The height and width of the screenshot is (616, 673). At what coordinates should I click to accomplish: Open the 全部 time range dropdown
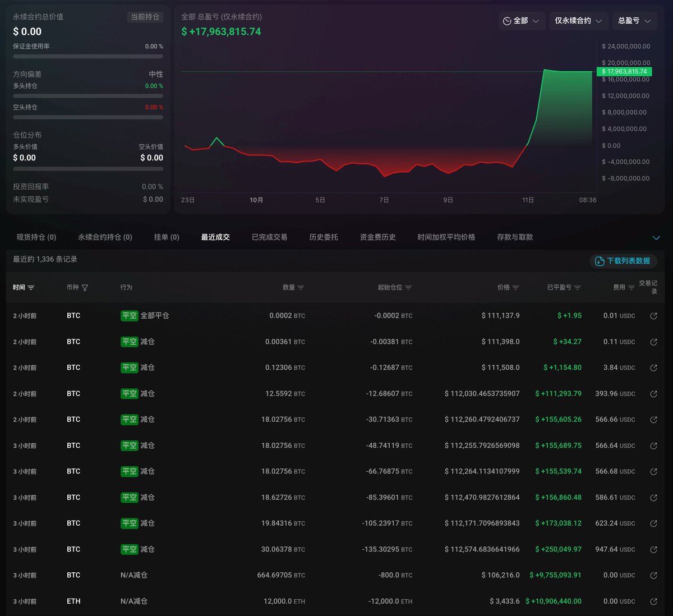click(522, 21)
